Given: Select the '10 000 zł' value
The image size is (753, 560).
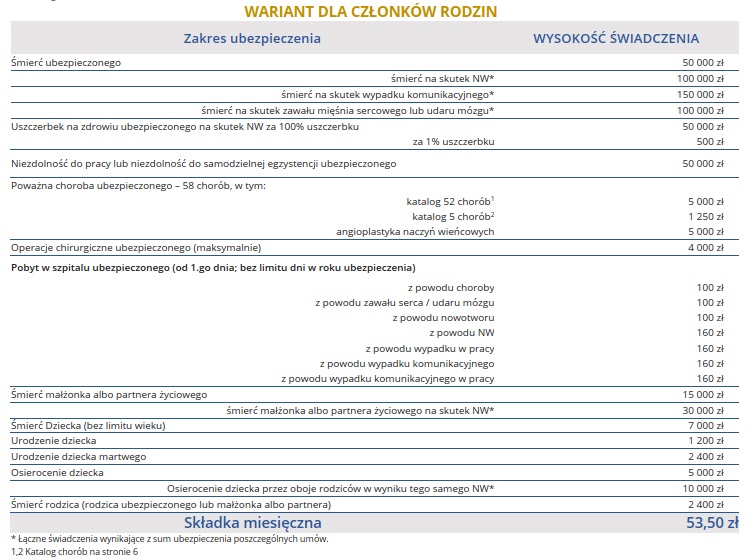Looking at the screenshot, I should coord(703,489).
